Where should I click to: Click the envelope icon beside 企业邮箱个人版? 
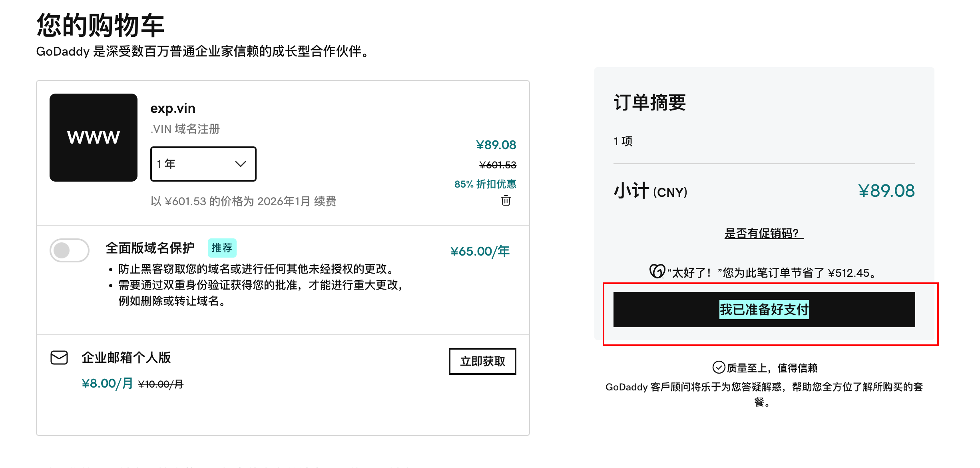click(59, 357)
